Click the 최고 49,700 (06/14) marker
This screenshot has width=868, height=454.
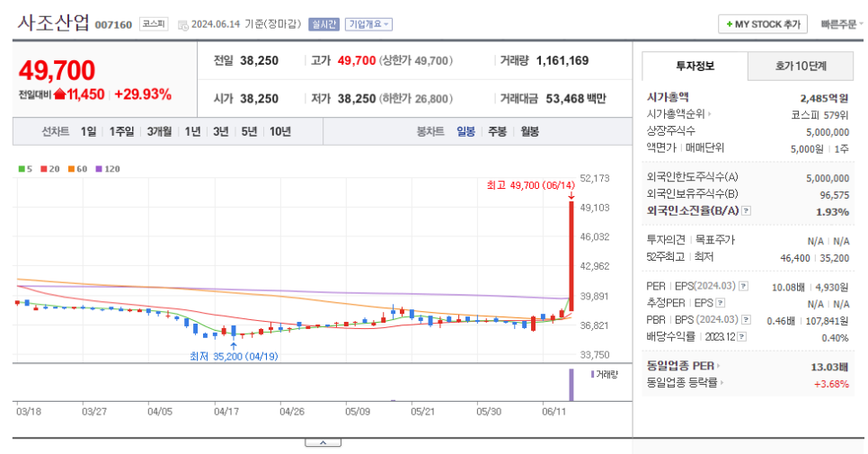pyautogui.click(x=530, y=185)
